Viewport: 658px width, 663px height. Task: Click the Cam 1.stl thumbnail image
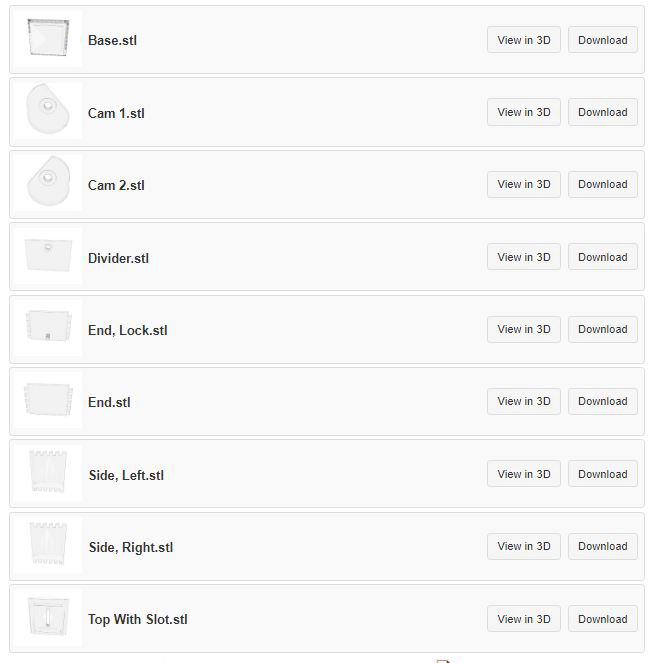pos(48,110)
